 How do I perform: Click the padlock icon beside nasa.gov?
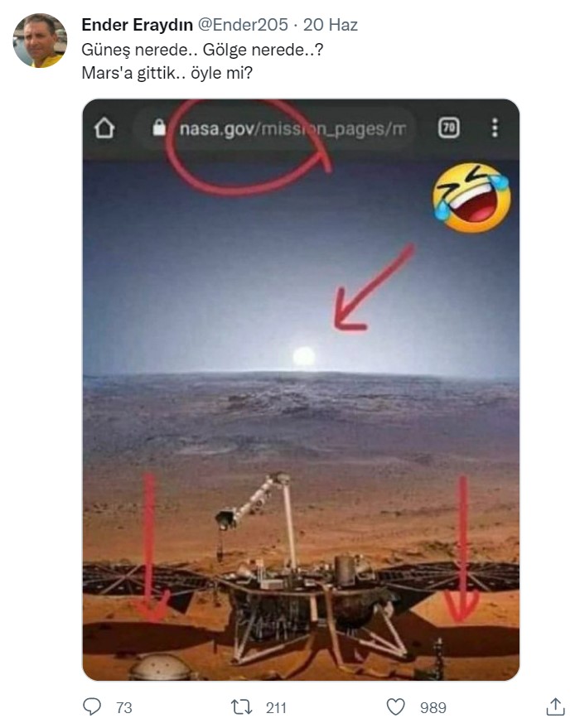pyautogui.click(x=159, y=127)
